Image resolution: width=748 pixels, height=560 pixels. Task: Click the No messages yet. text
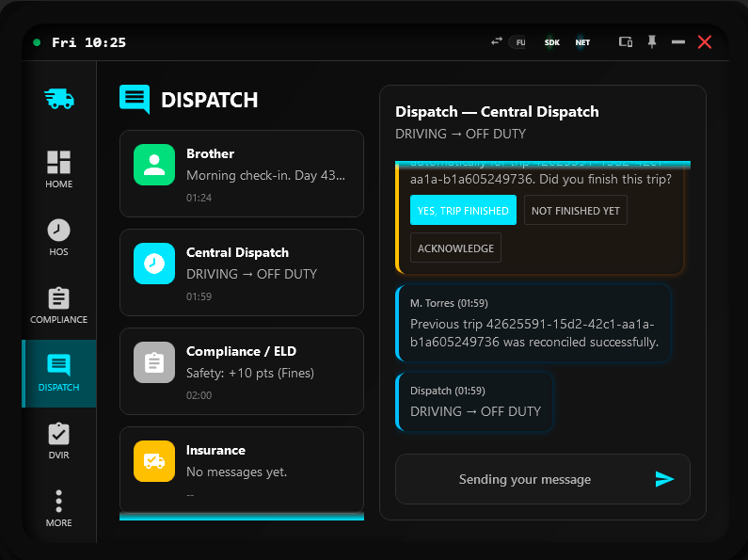point(236,472)
